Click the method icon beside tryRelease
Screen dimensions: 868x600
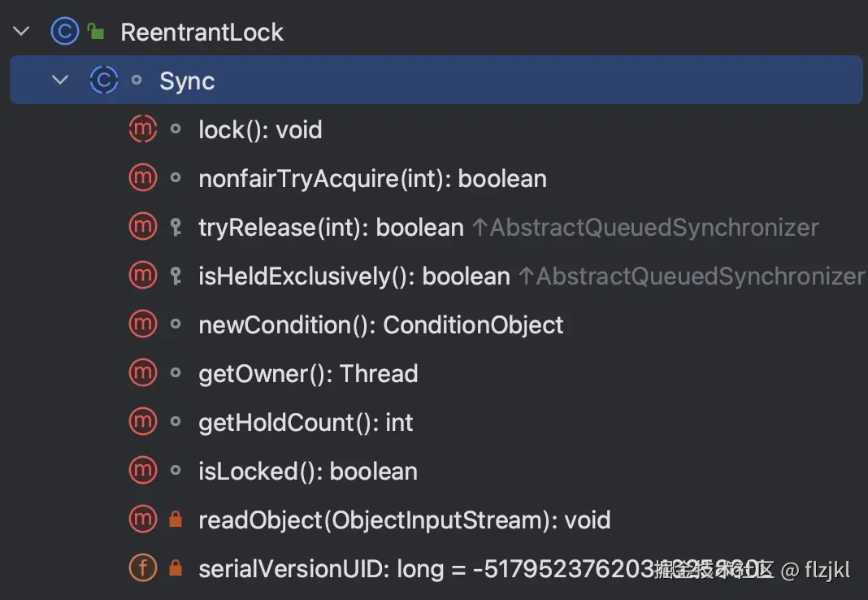(x=143, y=227)
